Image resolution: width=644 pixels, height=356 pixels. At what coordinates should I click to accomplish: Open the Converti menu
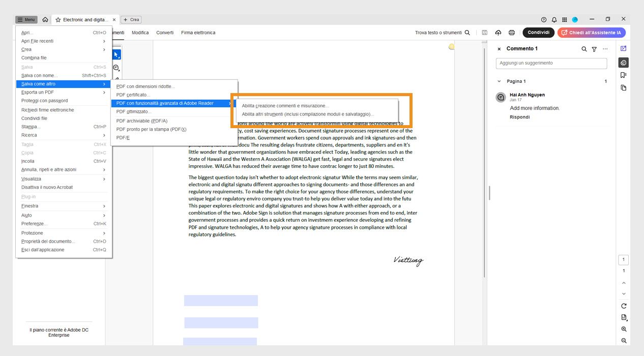tap(165, 32)
